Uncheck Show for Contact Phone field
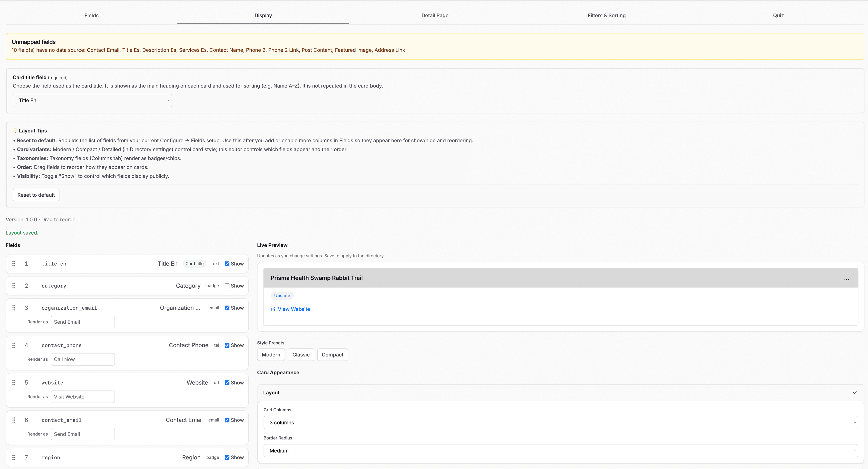The image size is (868, 469). [x=227, y=345]
